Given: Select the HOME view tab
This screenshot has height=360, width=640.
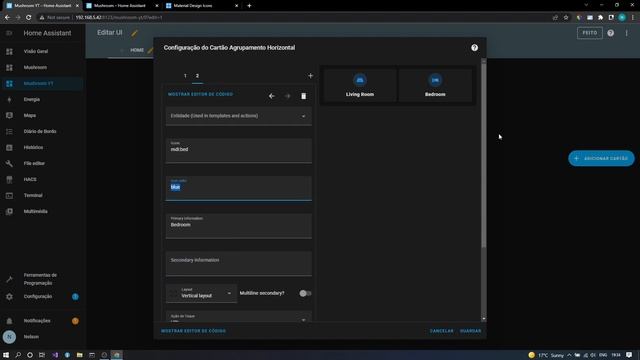Looking at the screenshot, I should 137,50.
